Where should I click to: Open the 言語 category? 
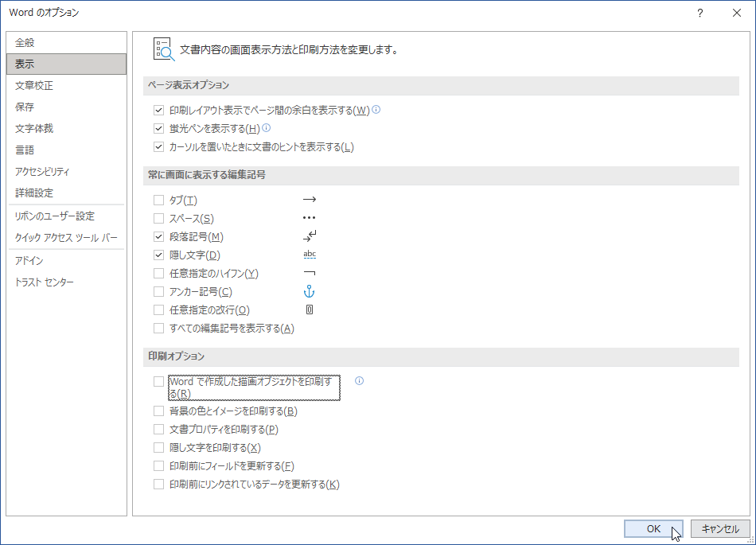coord(67,150)
